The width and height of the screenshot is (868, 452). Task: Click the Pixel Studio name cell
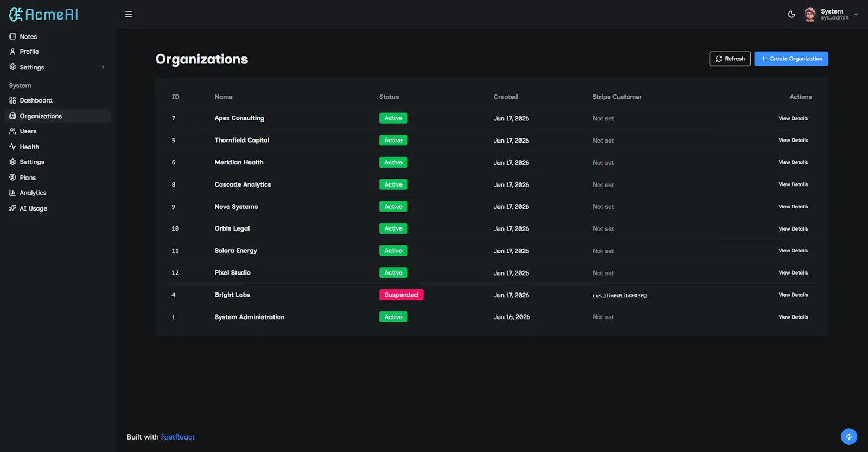[x=232, y=273]
